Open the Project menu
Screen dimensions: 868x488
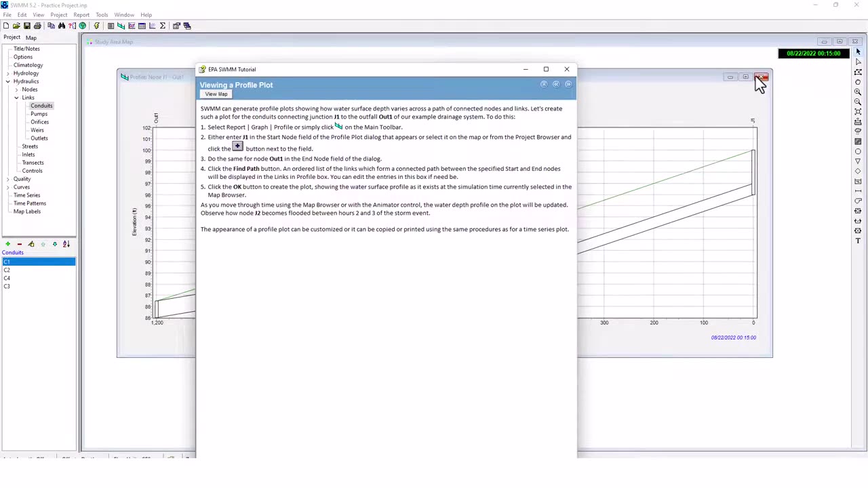59,14
